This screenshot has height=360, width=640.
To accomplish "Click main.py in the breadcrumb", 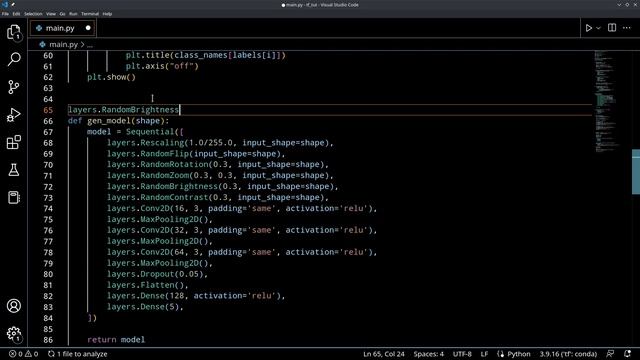I will [x=63, y=44].
